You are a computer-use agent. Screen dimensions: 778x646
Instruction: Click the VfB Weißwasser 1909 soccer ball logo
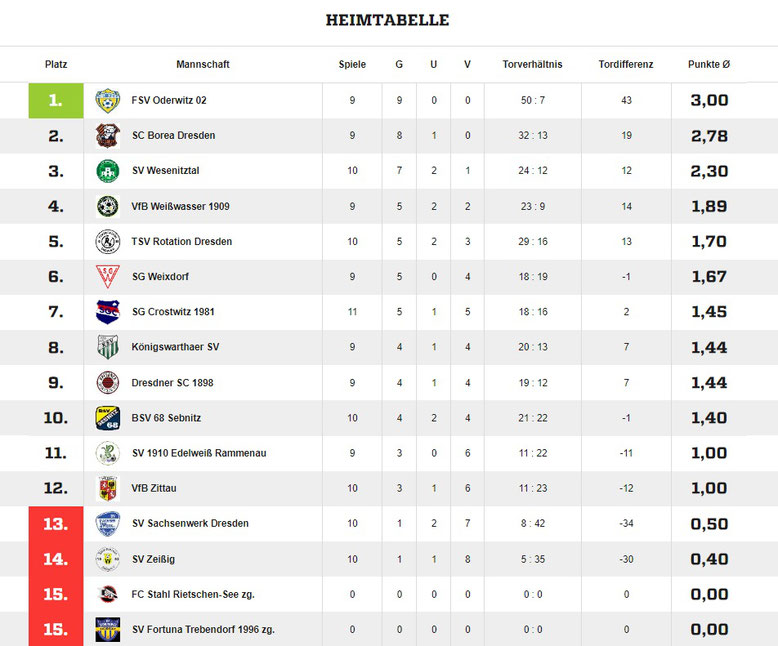pyautogui.click(x=108, y=206)
